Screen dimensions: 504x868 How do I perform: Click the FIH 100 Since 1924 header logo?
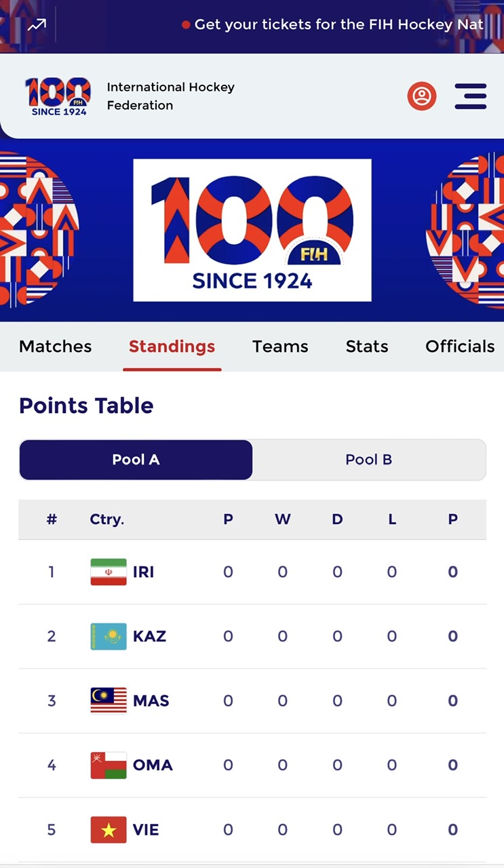(x=58, y=96)
